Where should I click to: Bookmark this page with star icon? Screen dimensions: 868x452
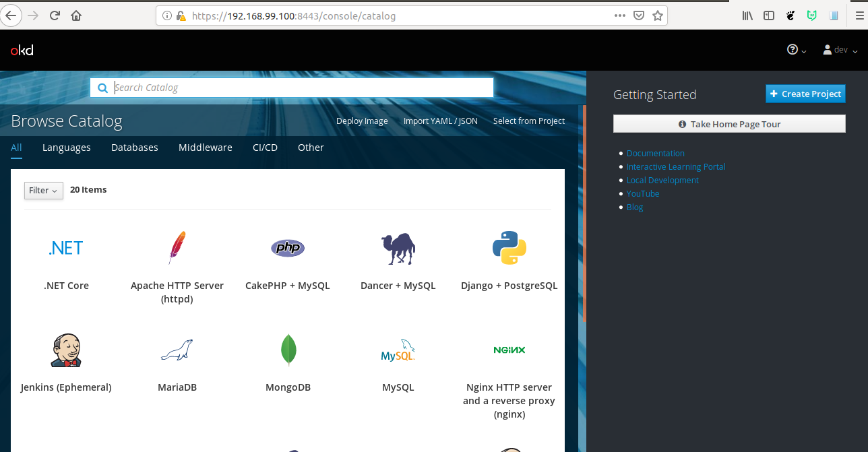click(x=658, y=15)
